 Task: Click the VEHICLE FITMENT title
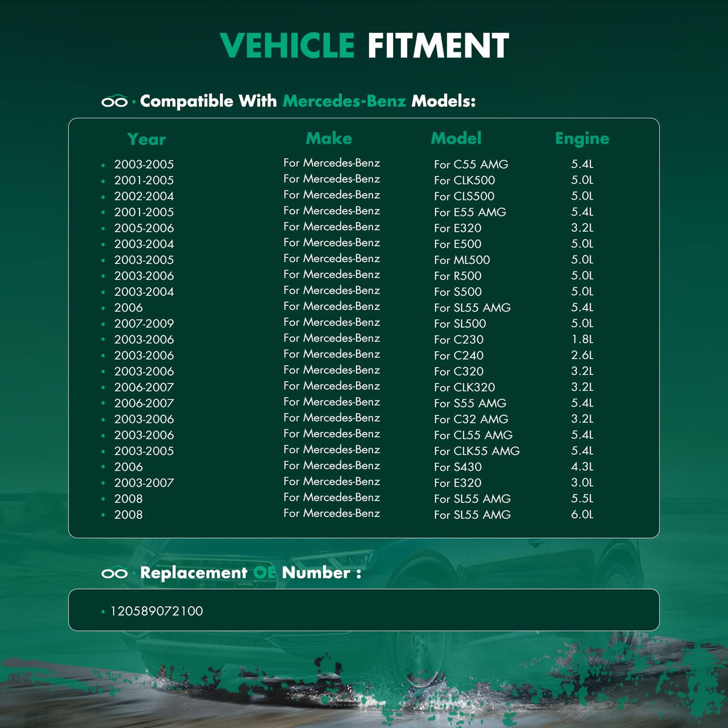tap(364, 45)
